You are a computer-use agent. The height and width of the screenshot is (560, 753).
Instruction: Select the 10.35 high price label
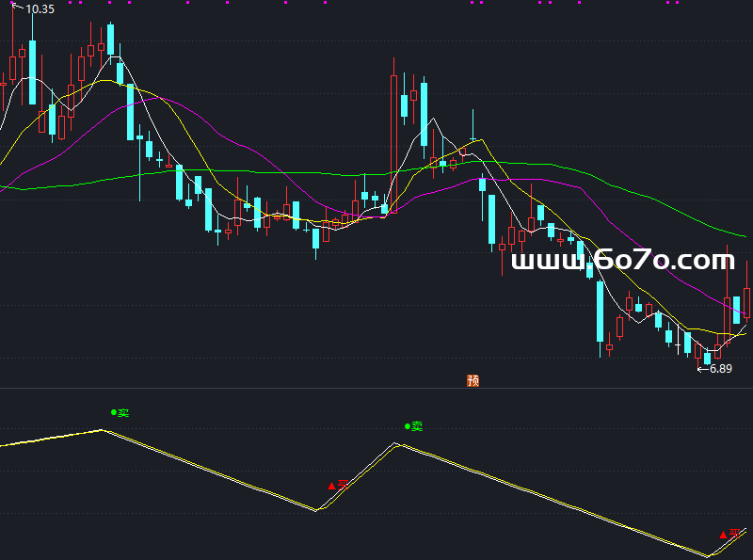point(40,9)
